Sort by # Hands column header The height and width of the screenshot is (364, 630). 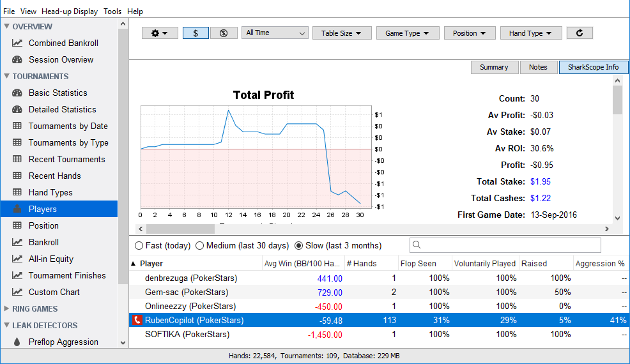[371, 264]
